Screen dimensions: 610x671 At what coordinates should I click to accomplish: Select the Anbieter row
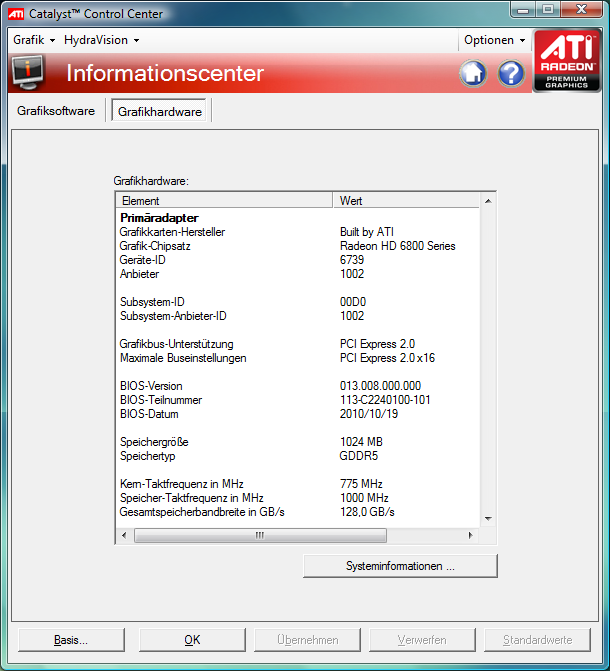click(x=298, y=274)
